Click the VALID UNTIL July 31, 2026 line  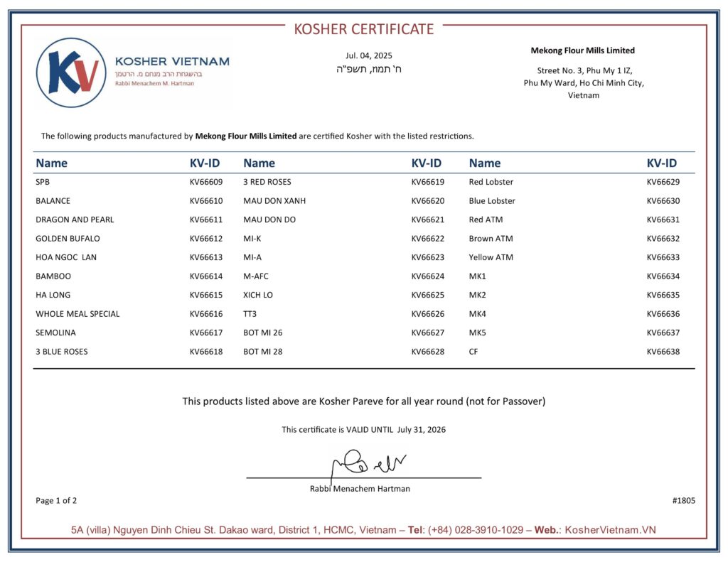click(363, 429)
